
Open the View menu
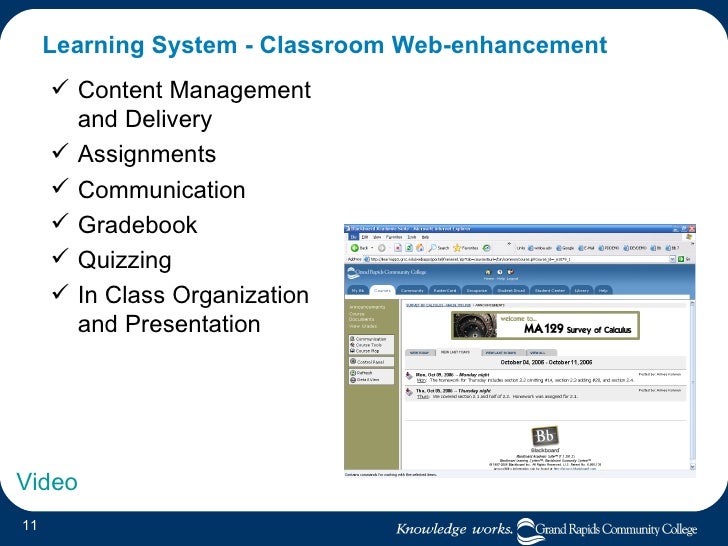coord(377,237)
